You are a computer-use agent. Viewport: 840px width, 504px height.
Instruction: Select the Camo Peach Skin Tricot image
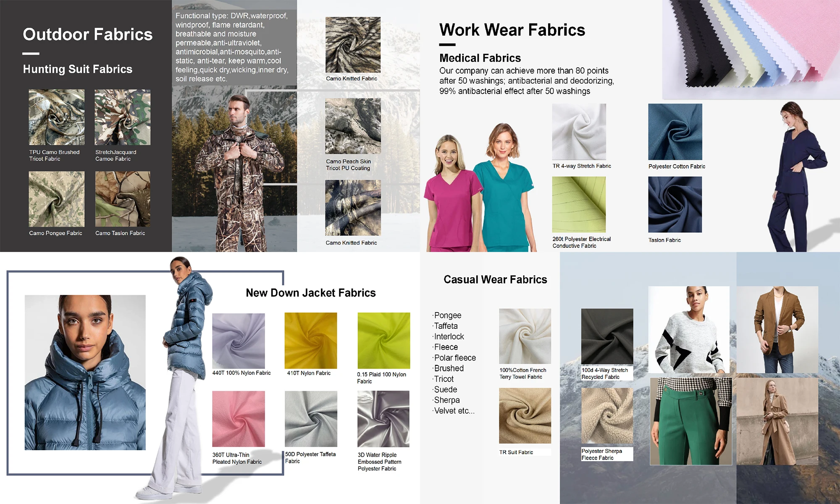[x=353, y=126]
